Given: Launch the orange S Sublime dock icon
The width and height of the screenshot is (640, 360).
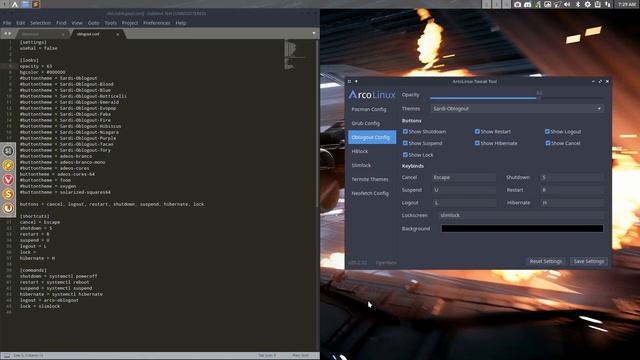Looking at the screenshot, I should click(8, 194).
